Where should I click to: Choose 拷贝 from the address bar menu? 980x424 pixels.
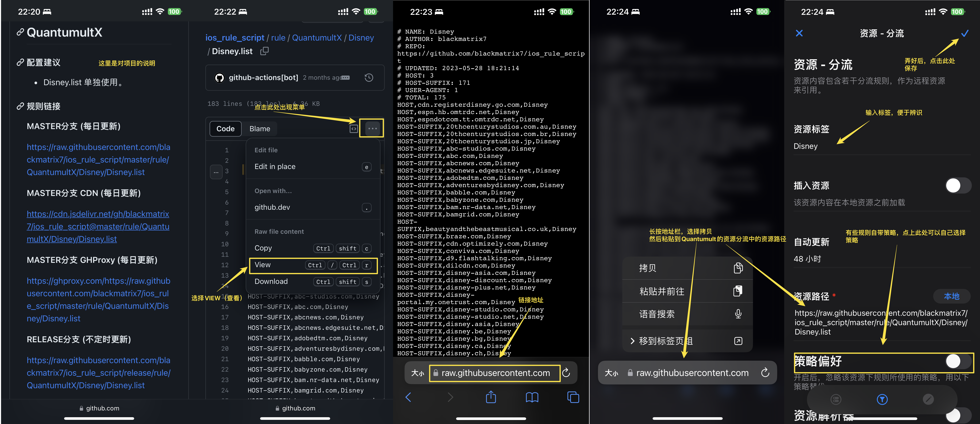coord(687,268)
